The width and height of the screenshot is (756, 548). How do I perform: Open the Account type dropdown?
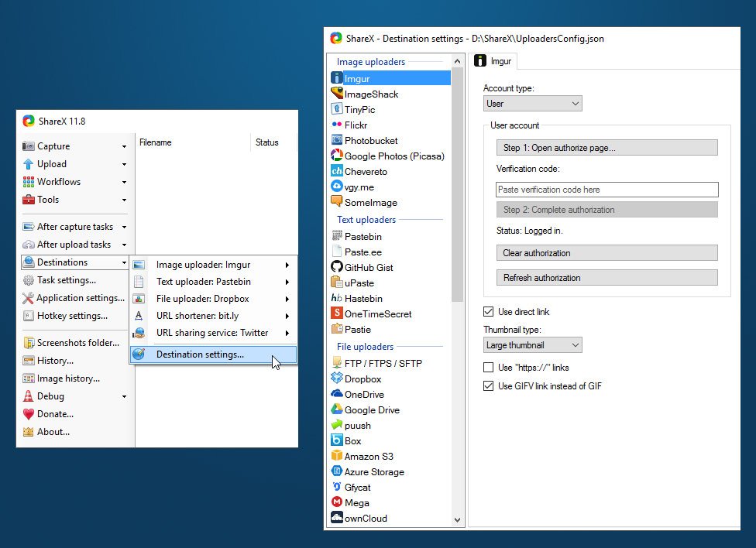click(533, 104)
